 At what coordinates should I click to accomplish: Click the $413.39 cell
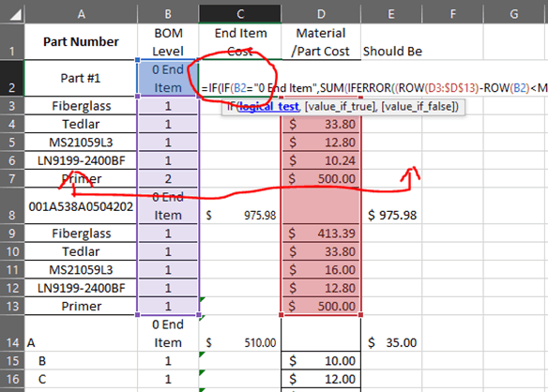(x=321, y=233)
